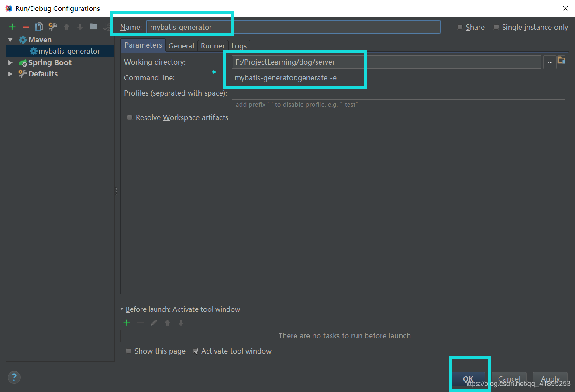Image resolution: width=575 pixels, height=392 pixels.
Task: Switch to the General tab
Action: [x=181, y=46]
